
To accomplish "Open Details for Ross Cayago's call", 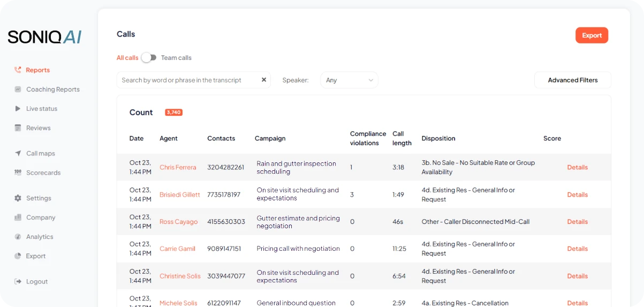I will pyautogui.click(x=577, y=221).
